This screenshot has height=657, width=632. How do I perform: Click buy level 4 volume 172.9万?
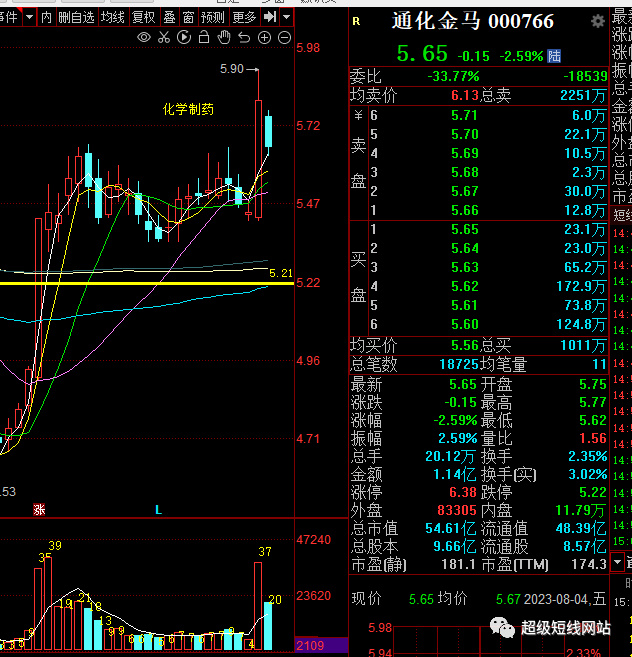point(581,286)
